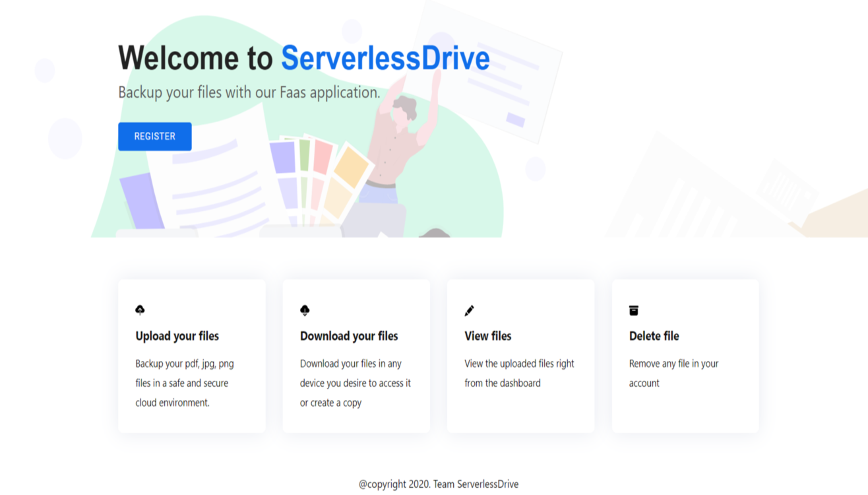Click the REGISTER button
The width and height of the screenshot is (868, 495).
coord(154,137)
